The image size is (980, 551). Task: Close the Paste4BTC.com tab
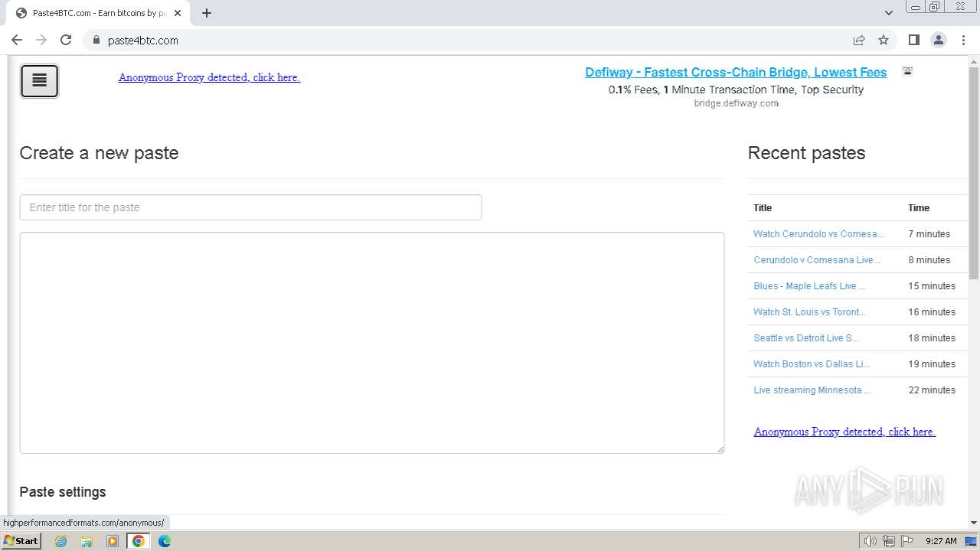click(177, 13)
